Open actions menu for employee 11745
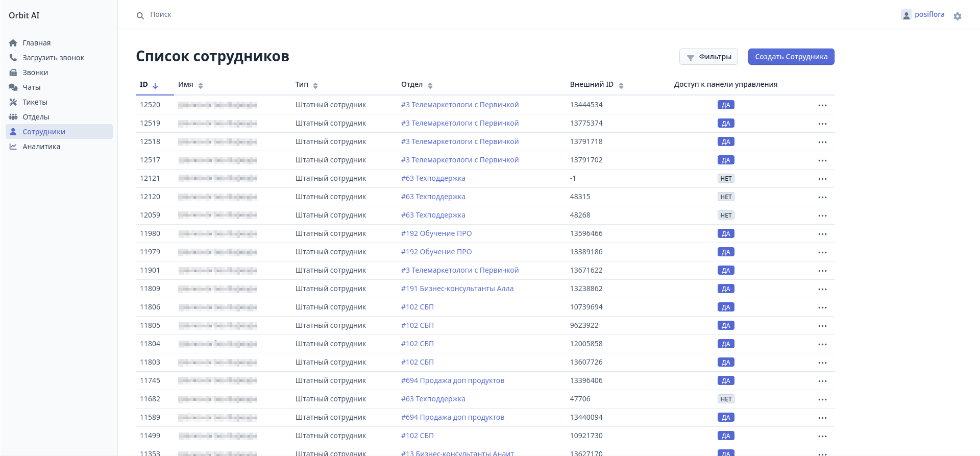 822,381
